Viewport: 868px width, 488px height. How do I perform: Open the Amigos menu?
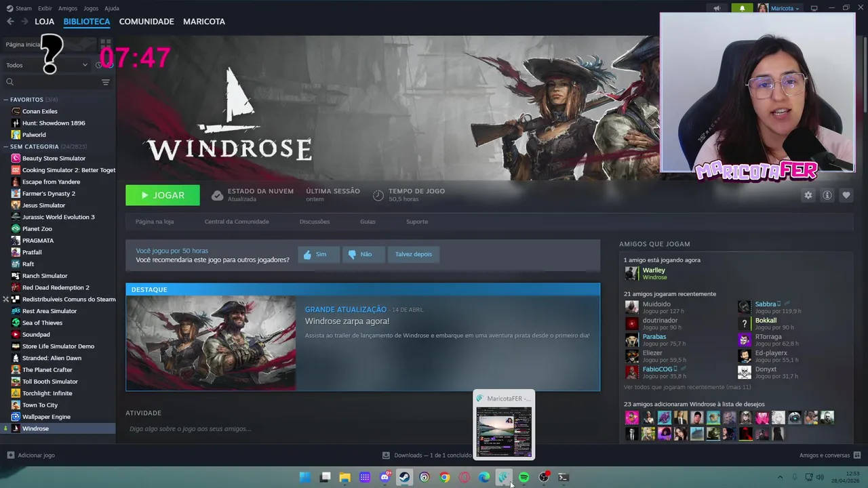pyautogui.click(x=68, y=8)
